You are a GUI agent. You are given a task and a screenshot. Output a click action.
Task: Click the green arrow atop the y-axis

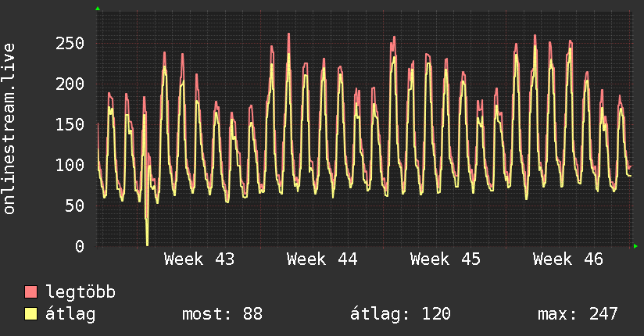(x=98, y=9)
